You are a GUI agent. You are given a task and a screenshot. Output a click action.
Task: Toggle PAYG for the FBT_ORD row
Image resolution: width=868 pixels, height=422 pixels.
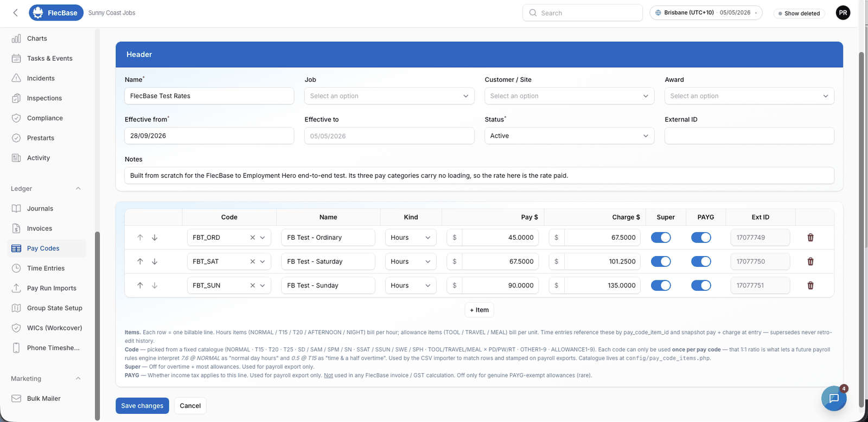coord(701,238)
